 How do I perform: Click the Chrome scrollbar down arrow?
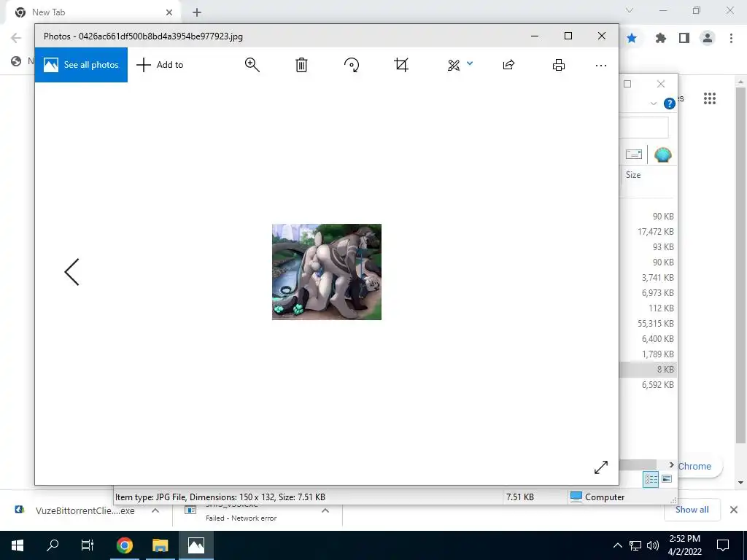click(740, 483)
